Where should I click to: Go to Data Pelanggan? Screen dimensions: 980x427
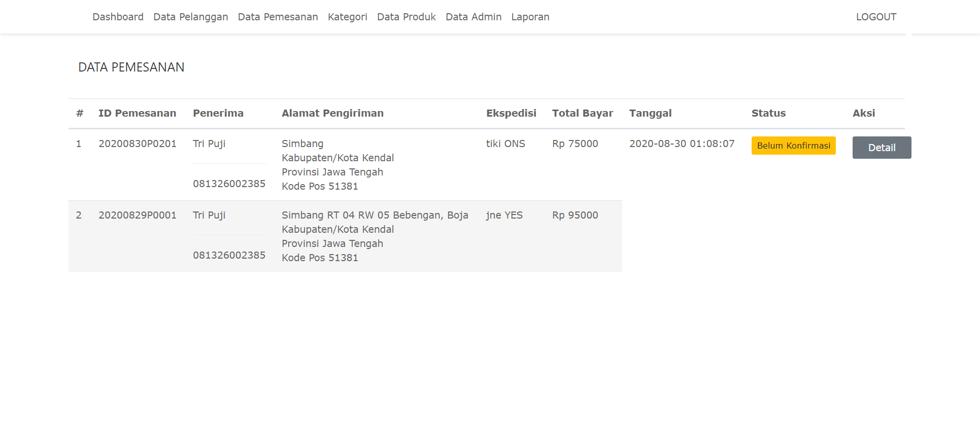[x=190, y=17]
